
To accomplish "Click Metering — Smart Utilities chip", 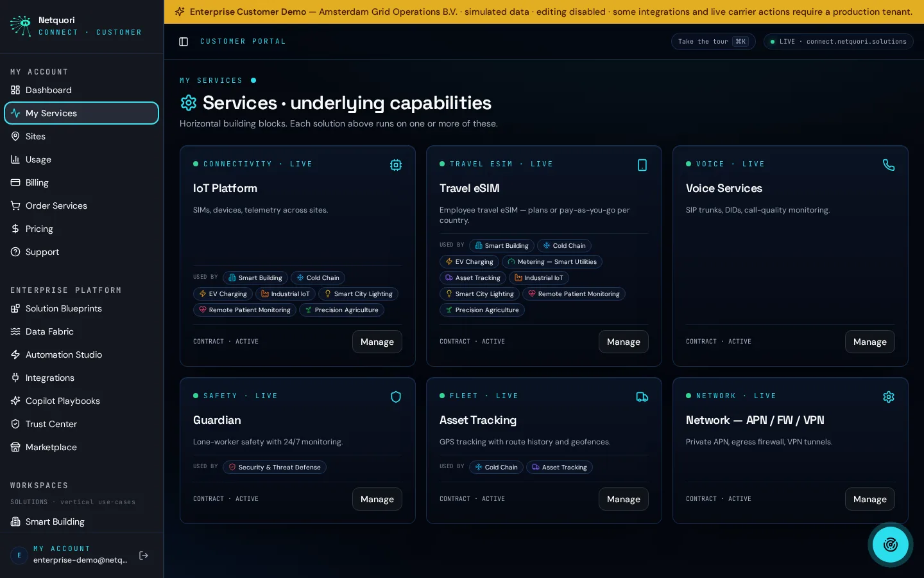I will click(x=552, y=262).
